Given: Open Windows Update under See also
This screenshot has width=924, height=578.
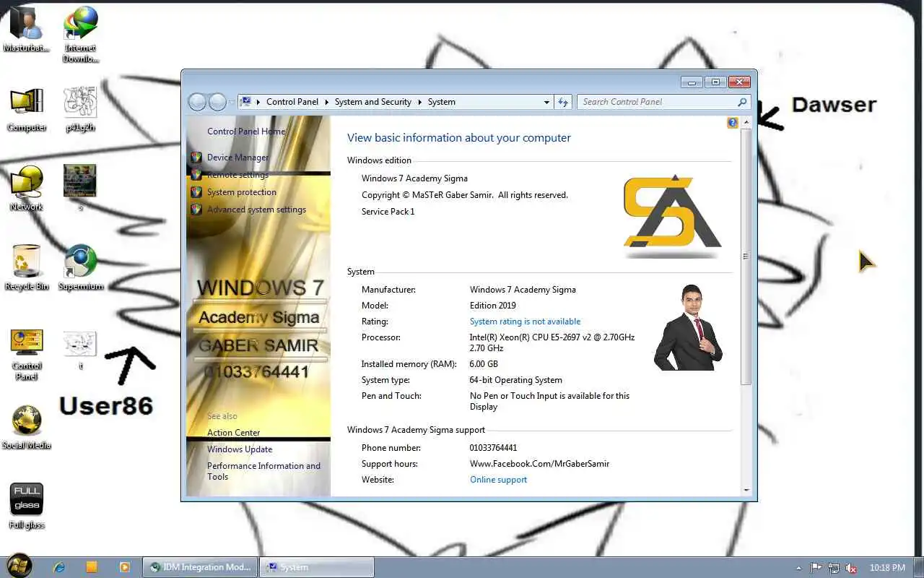Looking at the screenshot, I should pyautogui.click(x=240, y=449).
